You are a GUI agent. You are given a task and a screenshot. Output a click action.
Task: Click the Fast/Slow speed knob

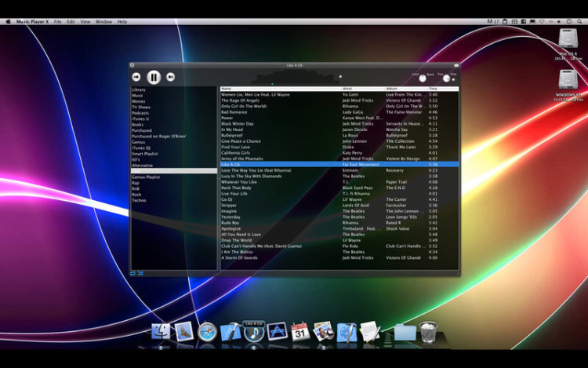click(446, 78)
